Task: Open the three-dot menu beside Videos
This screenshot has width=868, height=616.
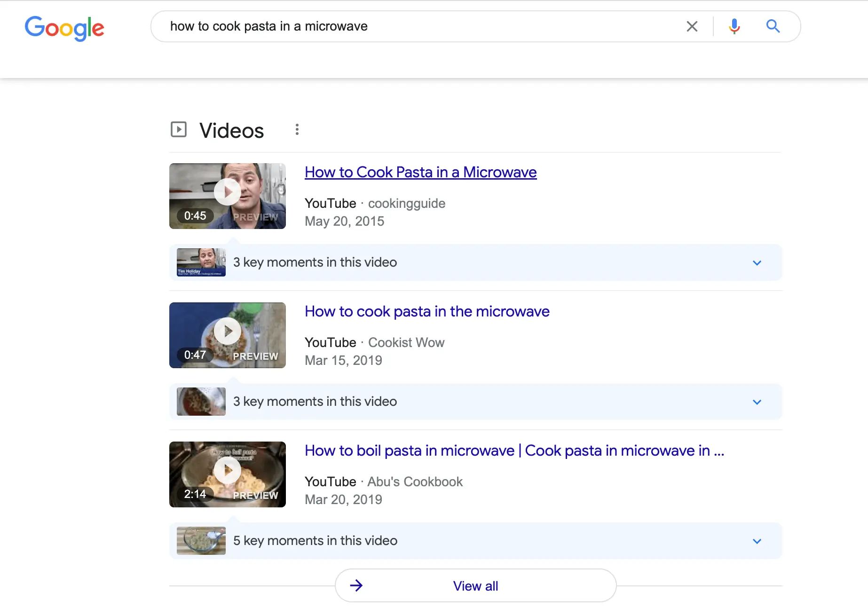Action: [x=297, y=130]
